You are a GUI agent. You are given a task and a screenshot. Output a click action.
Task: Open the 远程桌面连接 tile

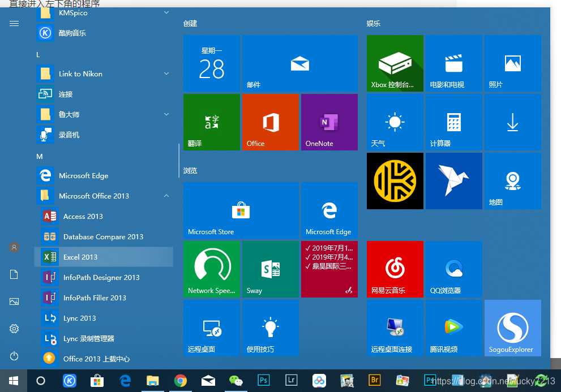pos(395,328)
